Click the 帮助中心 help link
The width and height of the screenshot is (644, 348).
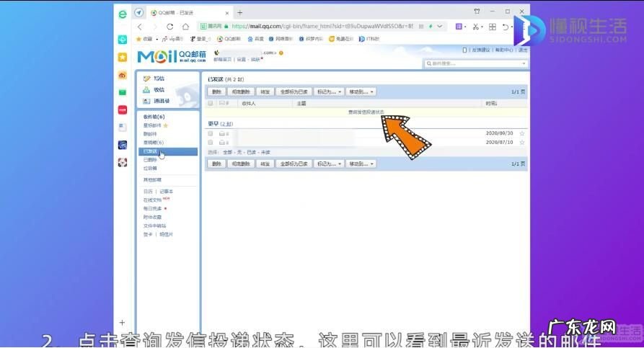(x=504, y=50)
